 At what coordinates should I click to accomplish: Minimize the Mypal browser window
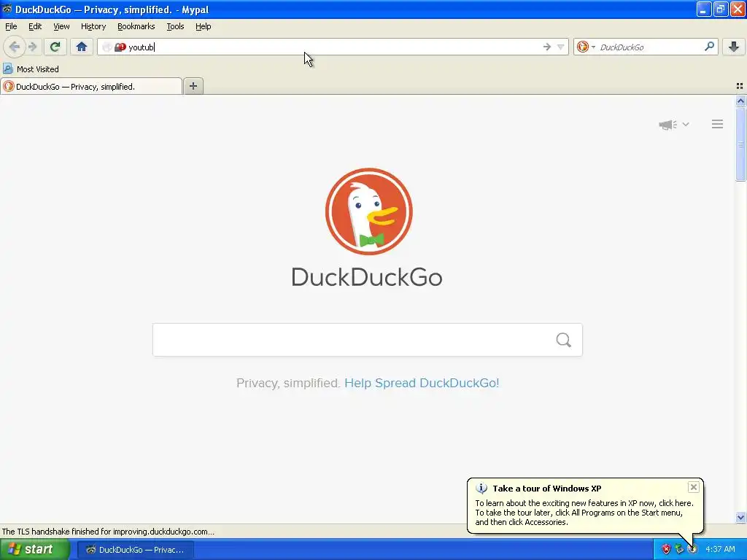point(703,9)
